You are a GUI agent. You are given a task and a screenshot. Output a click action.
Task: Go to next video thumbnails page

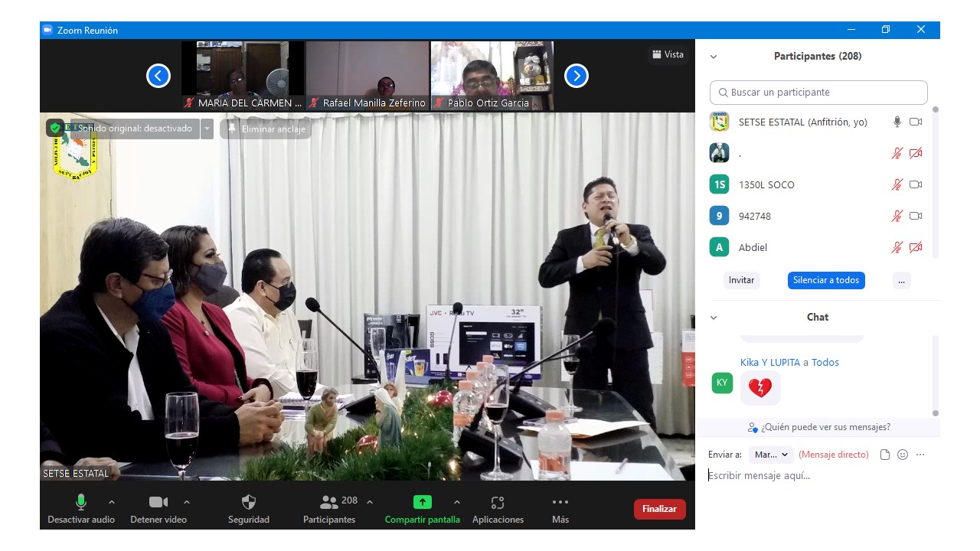[x=577, y=76]
